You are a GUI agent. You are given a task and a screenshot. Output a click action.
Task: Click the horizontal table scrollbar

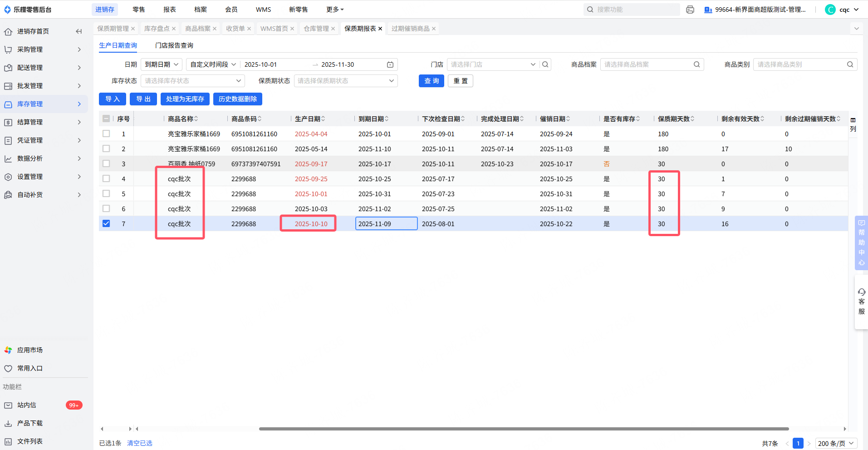tap(524, 429)
